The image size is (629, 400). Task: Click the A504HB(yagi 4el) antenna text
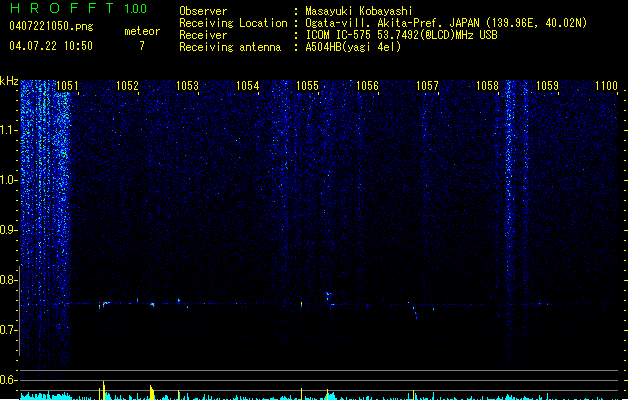[x=353, y=47]
